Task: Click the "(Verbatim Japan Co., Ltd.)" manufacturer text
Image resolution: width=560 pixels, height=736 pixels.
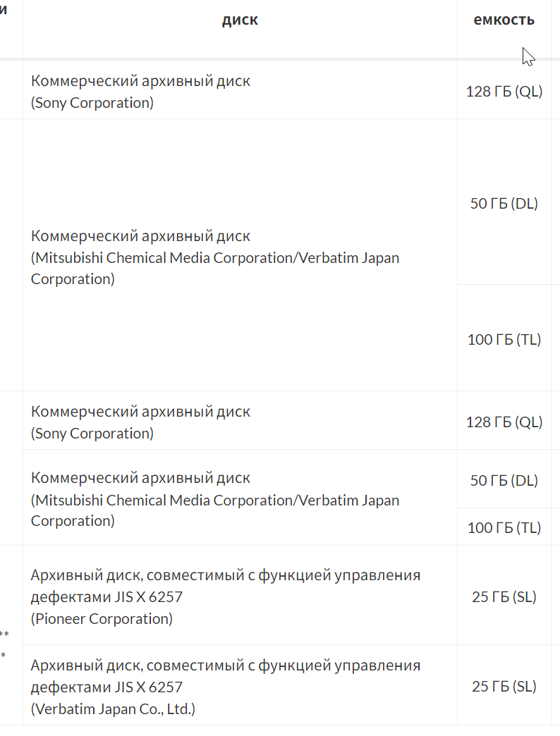Action: click(113, 709)
